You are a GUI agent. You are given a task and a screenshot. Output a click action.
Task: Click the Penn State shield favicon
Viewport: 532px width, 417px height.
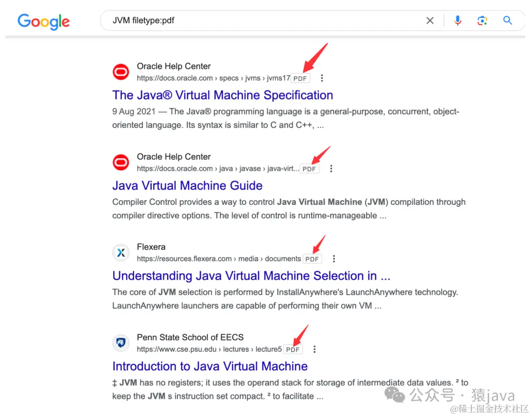(121, 343)
